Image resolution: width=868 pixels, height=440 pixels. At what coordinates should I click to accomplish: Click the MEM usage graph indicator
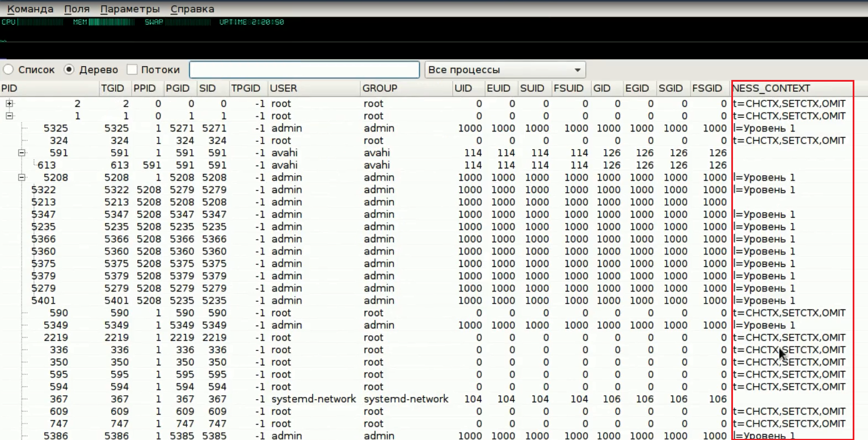(103, 22)
